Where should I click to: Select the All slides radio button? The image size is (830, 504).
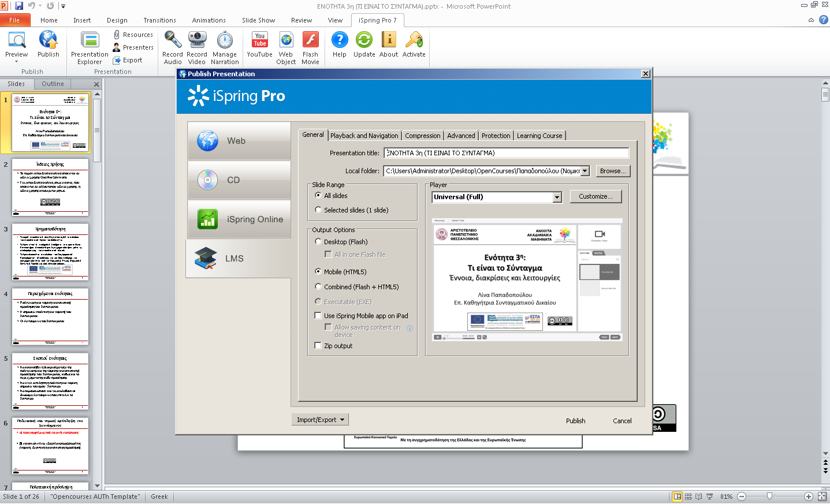(318, 196)
